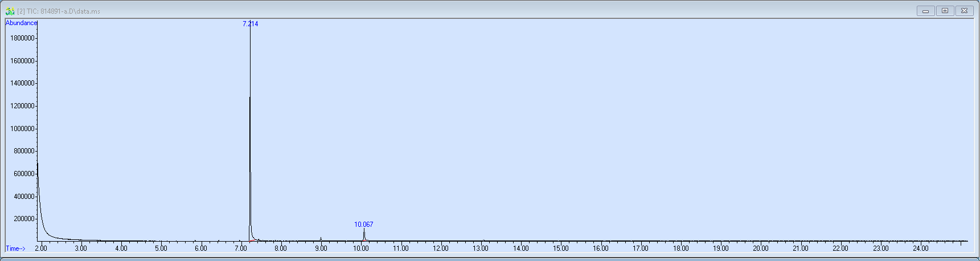Click the 5.00 time axis tick label
This screenshot has width=980, height=261.
pyautogui.click(x=161, y=248)
